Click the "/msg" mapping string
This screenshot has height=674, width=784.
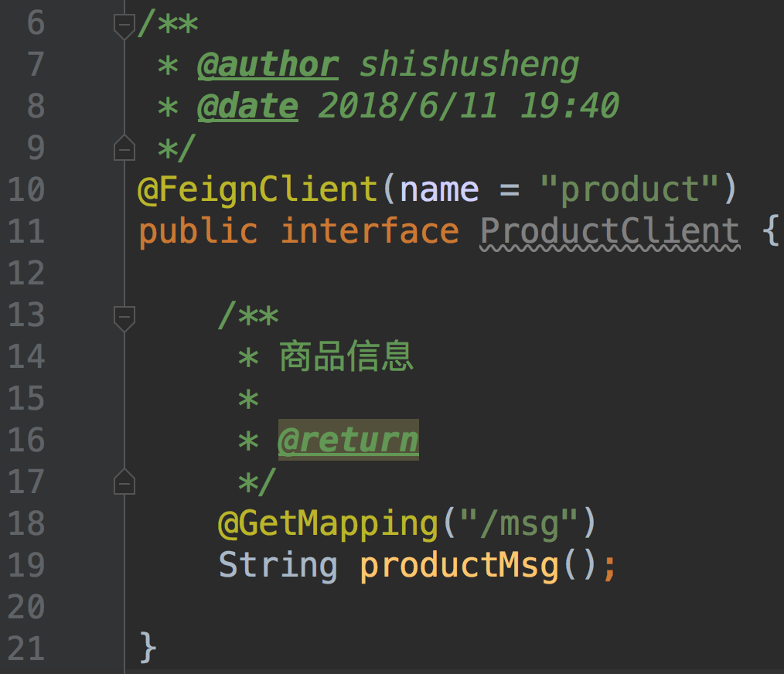click(520, 524)
